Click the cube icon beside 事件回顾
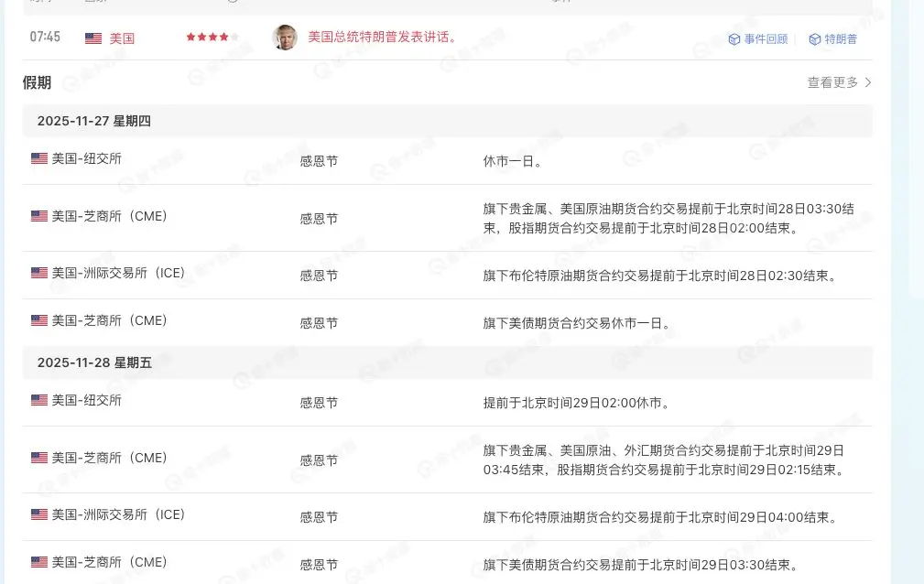This screenshot has height=584, width=924. pos(734,38)
